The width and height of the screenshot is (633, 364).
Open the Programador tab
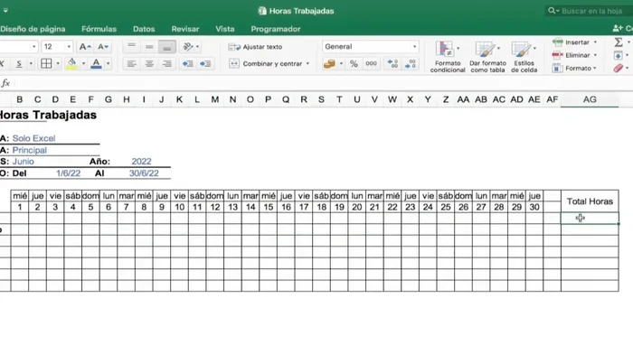[x=276, y=29]
